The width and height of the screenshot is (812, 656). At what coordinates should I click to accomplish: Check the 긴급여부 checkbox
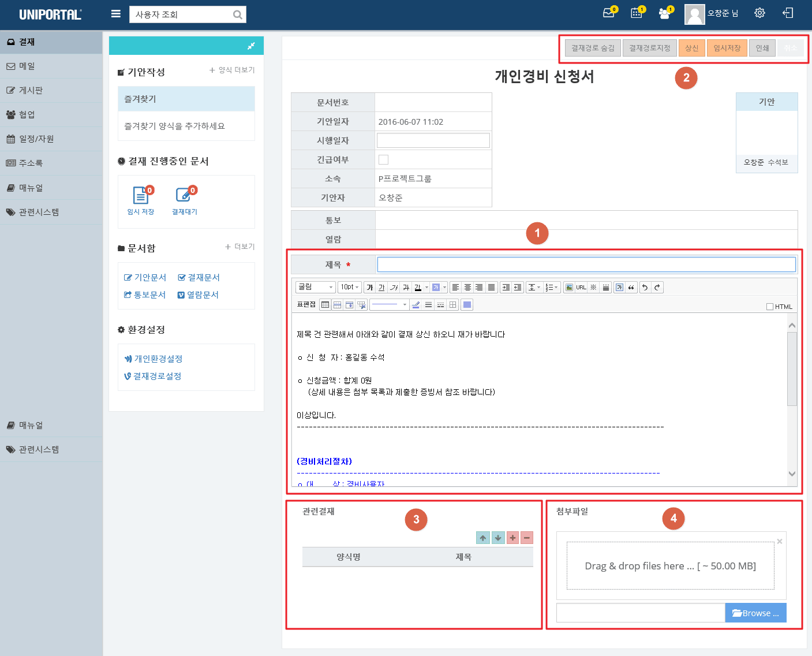tap(383, 159)
